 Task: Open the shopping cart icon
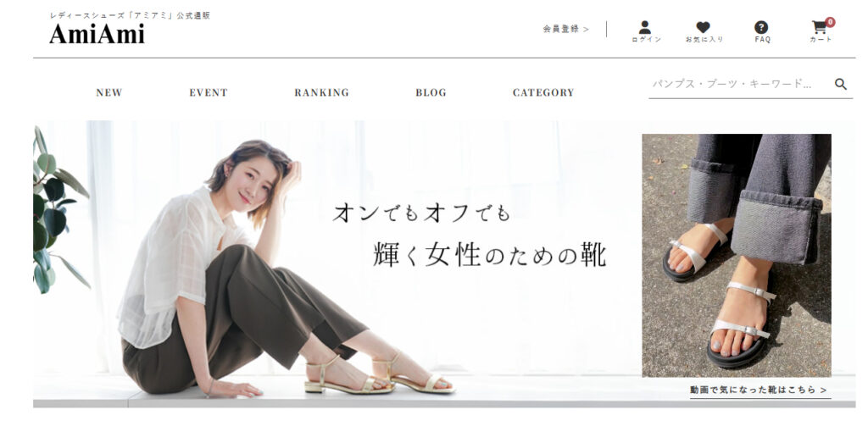819,28
